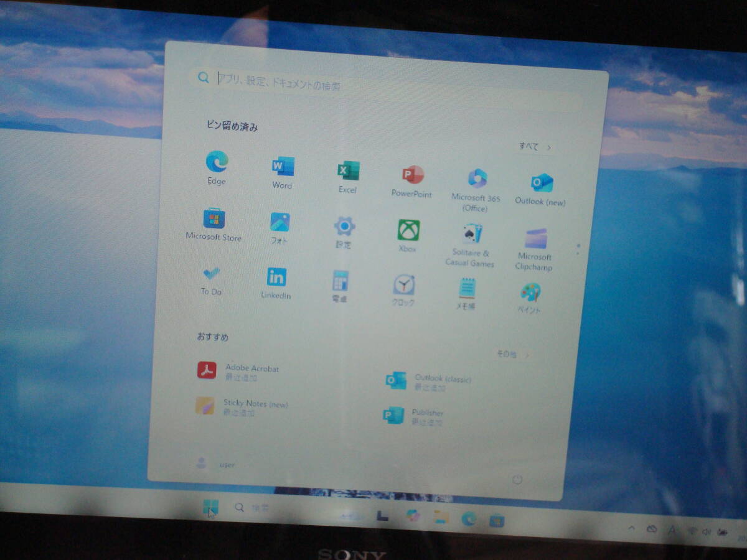Open the メモ帳 notepad app
Screen dimensions: 747x560
[467, 294]
